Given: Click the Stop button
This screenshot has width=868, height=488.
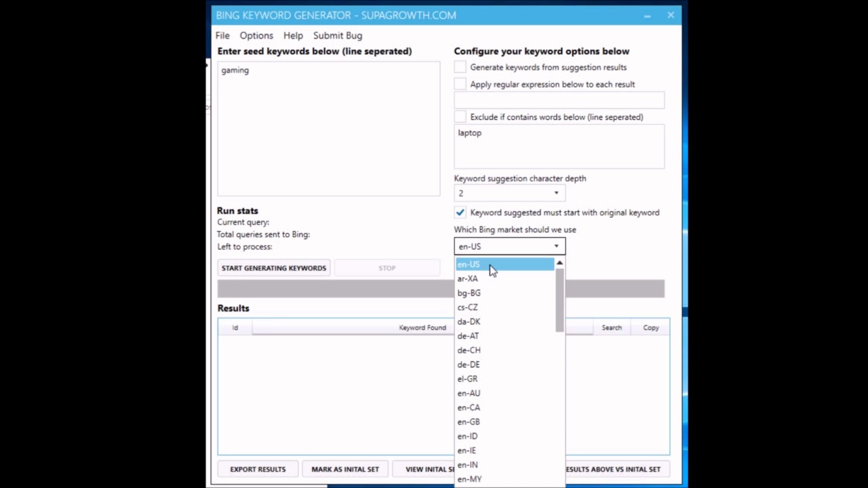Looking at the screenshot, I should coord(387,268).
